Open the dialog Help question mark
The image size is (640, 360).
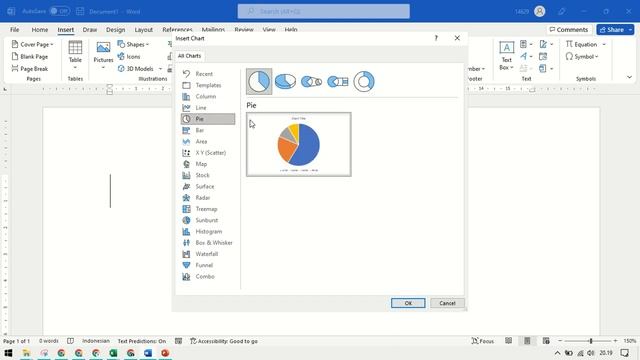click(436, 38)
